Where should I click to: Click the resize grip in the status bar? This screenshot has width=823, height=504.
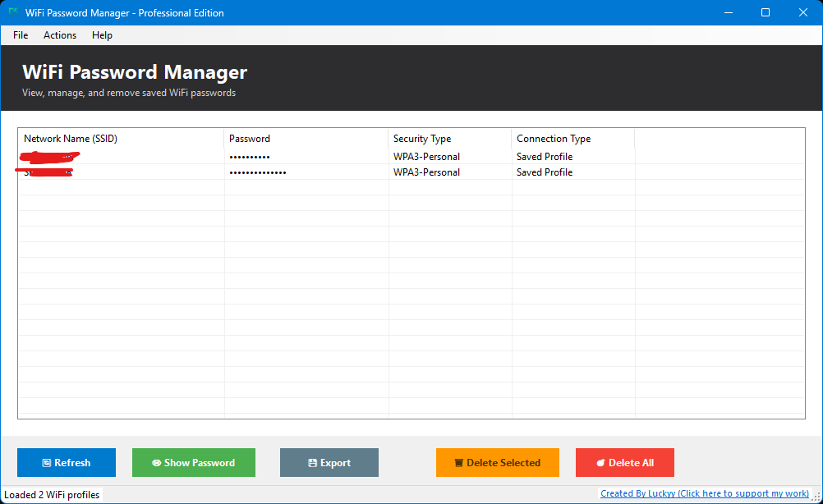point(816,497)
